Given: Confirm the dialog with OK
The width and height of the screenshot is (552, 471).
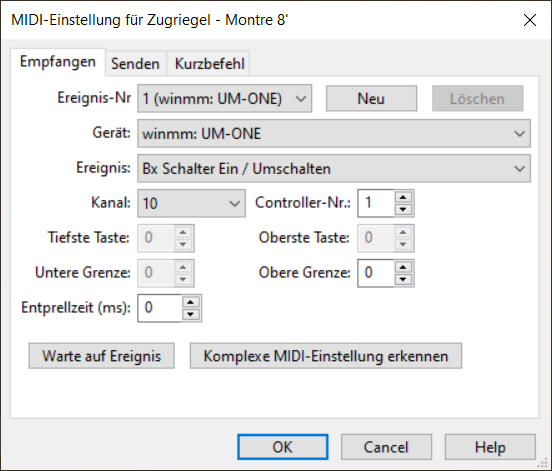Looking at the screenshot, I should (283, 447).
